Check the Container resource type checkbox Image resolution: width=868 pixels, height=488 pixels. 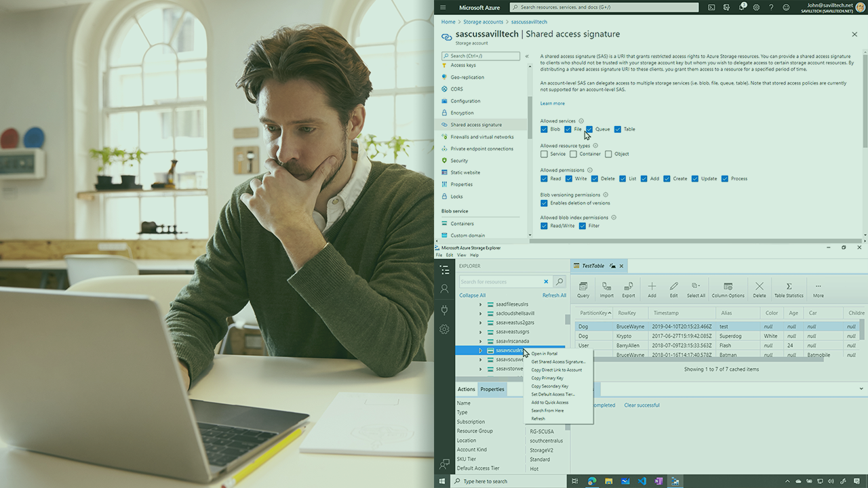click(x=574, y=154)
